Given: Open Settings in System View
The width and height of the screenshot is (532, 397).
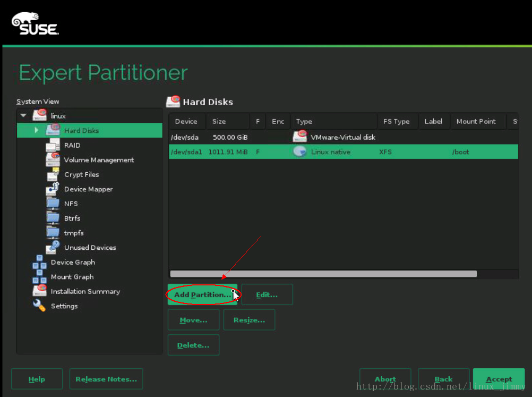Looking at the screenshot, I should coord(64,306).
